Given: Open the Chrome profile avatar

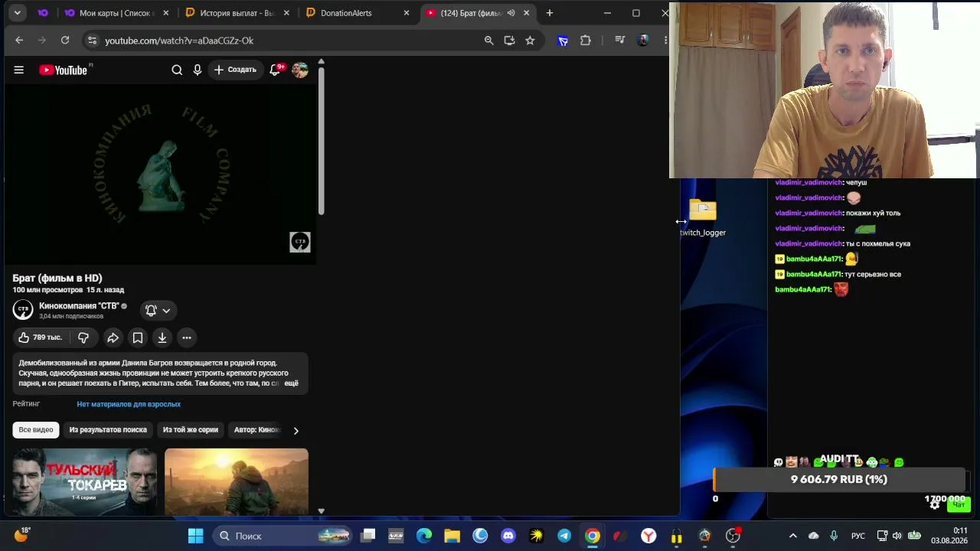Looking at the screenshot, I should coord(643,41).
